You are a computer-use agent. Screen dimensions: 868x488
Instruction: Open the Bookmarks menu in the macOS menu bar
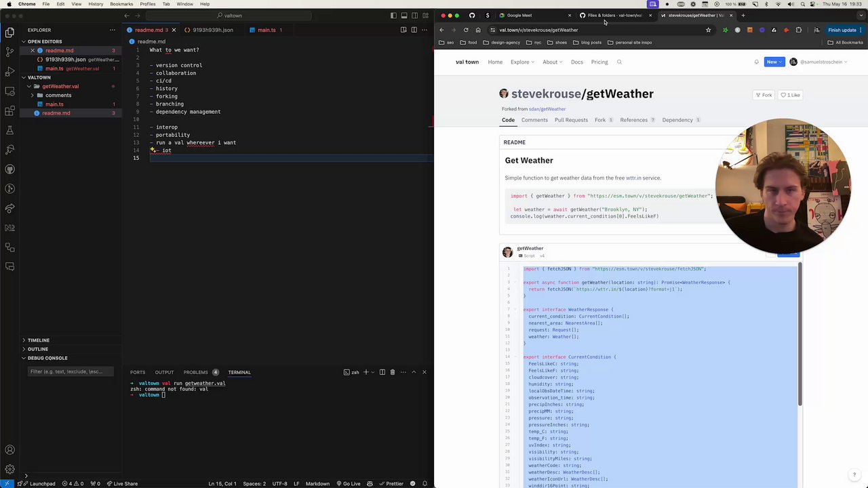click(121, 4)
